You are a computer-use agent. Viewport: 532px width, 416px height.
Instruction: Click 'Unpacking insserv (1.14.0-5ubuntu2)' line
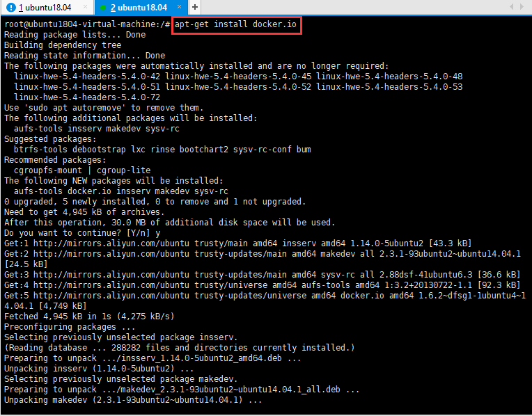click(99, 369)
